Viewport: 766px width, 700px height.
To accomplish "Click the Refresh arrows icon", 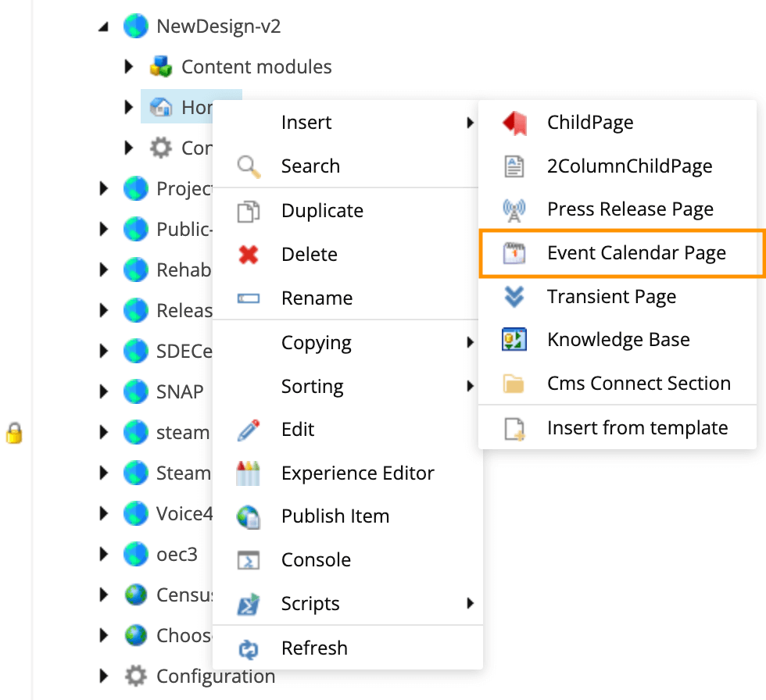I will [x=249, y=648].
